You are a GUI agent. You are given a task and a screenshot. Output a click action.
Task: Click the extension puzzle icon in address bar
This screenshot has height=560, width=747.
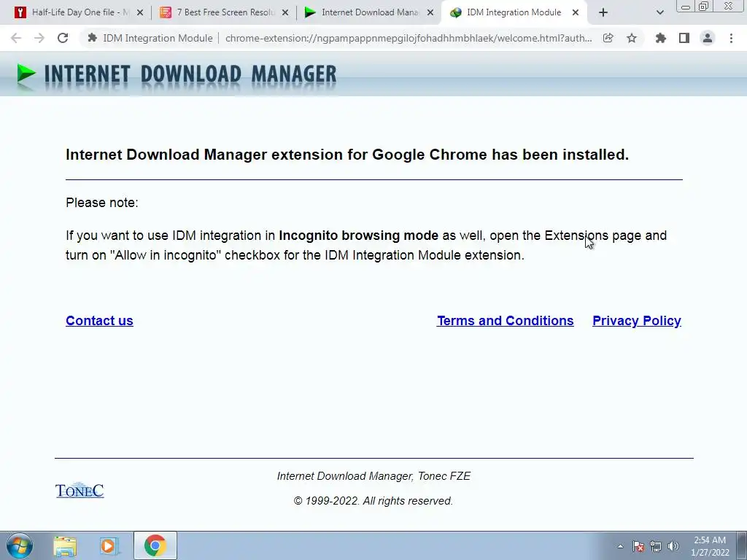point(93,38)
